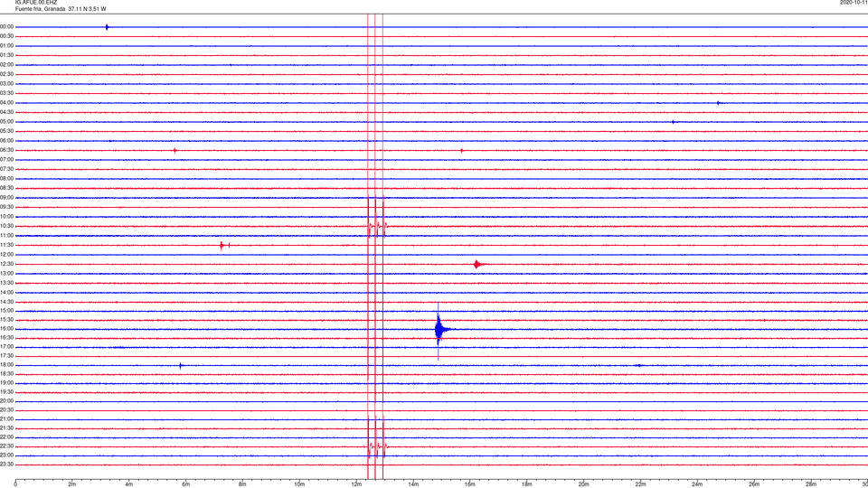Click the 23:30 trace time label
The image size is (868, 488).
[7, 465]
